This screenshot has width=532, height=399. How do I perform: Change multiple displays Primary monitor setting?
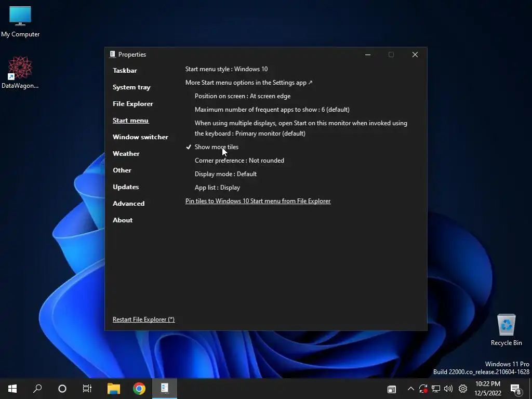(301, 128)
